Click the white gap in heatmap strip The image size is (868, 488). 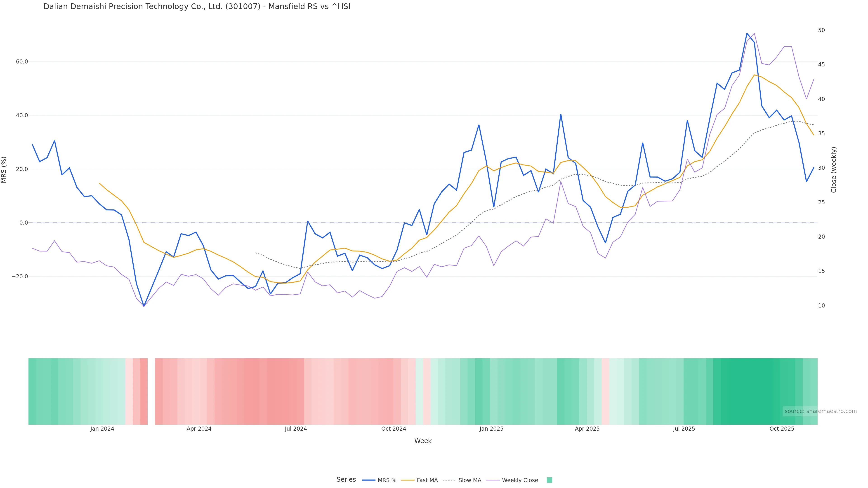point(151,391)
